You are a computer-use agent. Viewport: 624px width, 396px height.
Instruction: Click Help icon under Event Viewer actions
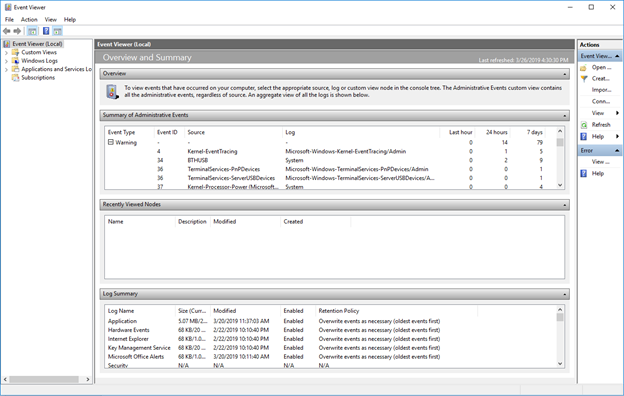pos(583,137)
